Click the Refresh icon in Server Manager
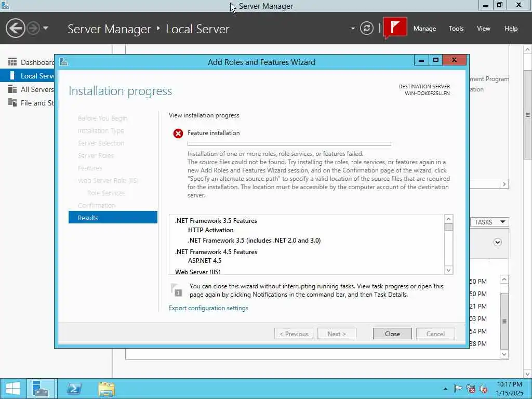The width and height of the screenshot is (532, 399). tap(366, 28)
